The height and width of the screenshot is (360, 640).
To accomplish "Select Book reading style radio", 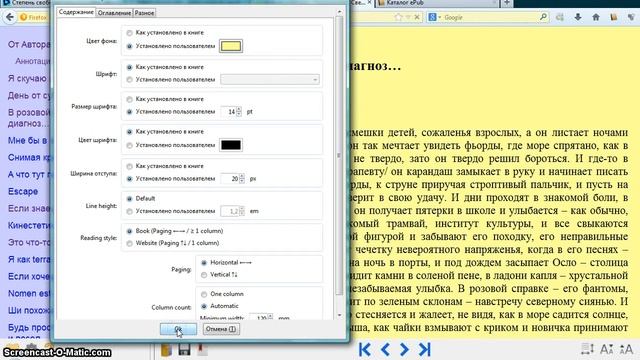I will [129, 231].
